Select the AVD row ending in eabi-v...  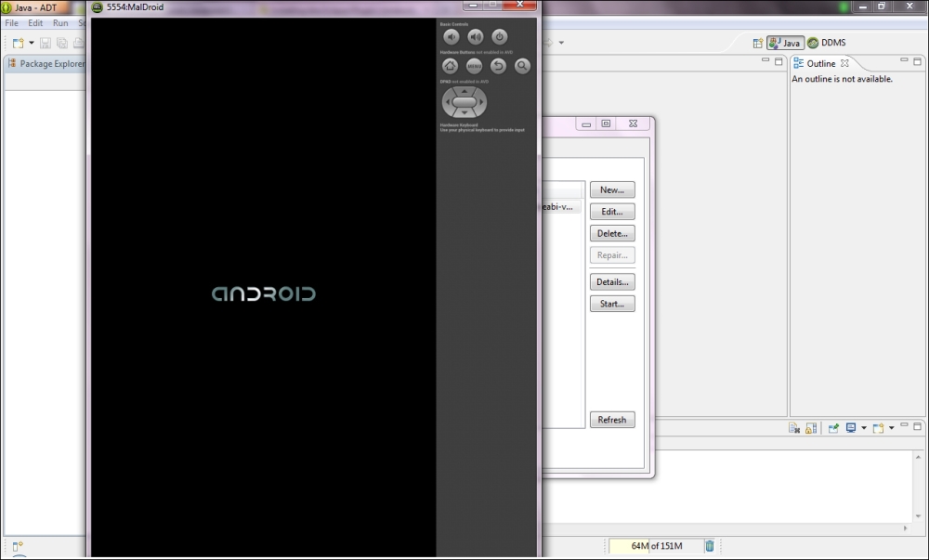click(561, 206)
